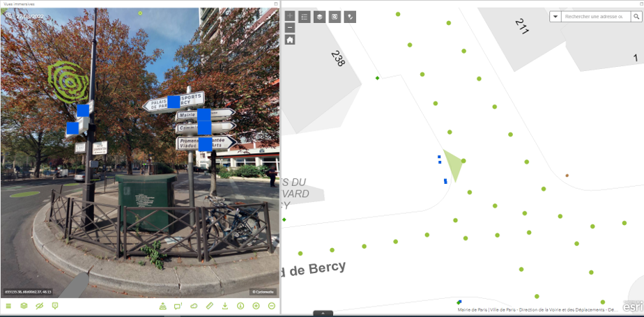Open the 3D layers cube icon

[x=24, y=306]
